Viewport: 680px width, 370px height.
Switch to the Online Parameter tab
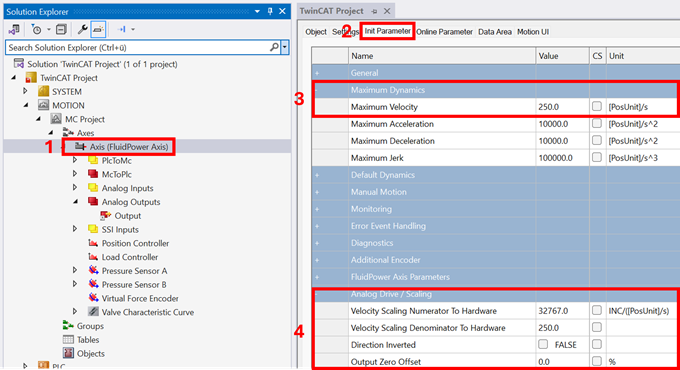445,32
